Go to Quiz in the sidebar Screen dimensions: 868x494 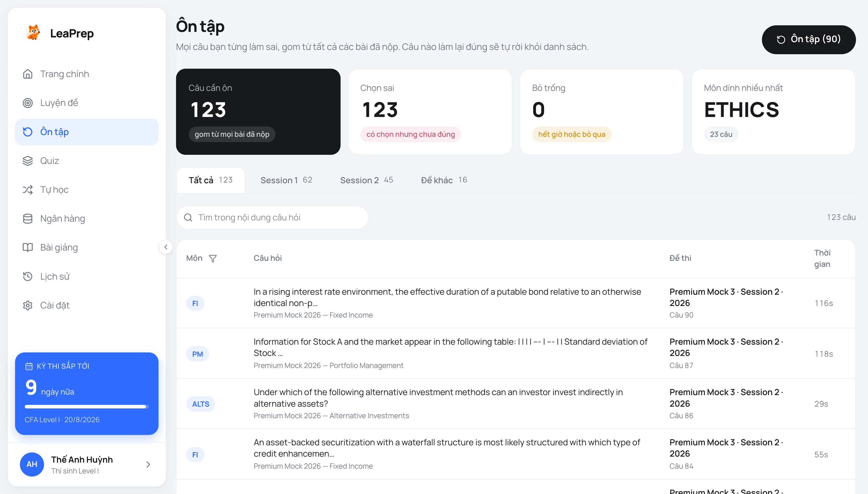click(87, 161)
